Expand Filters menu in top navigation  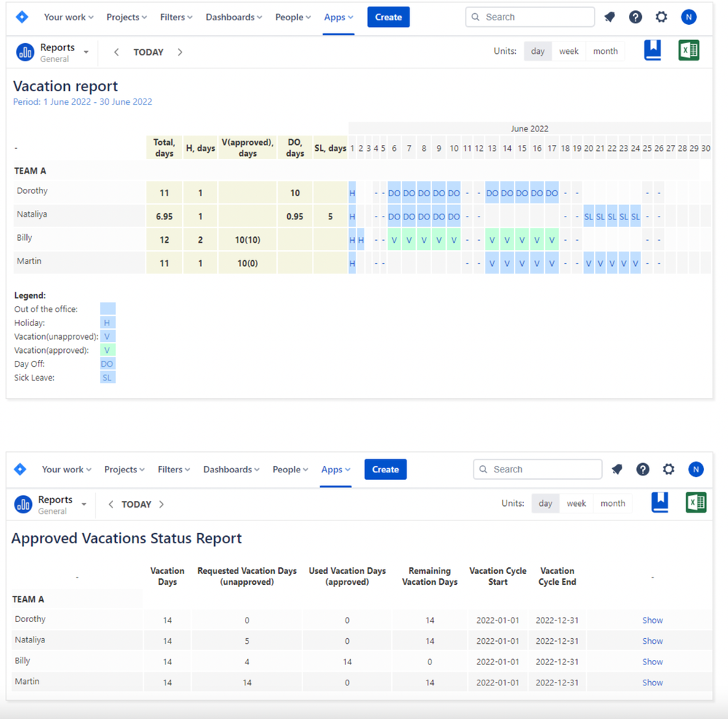(176, 18)
